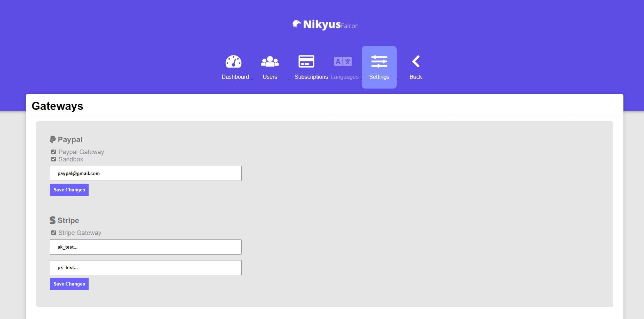Viewport: 644px width, 319px height.
Task: Open the Users menu label
Action: (x=270, y=77)
